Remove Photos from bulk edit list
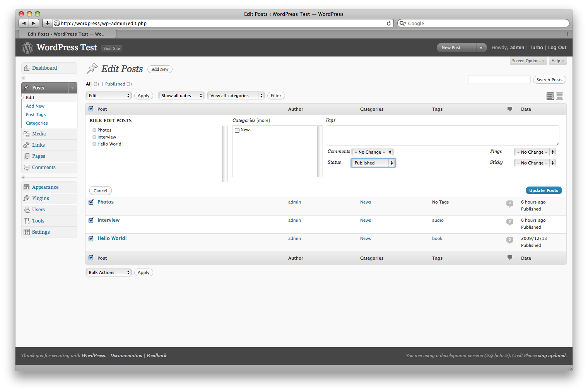588x392 pixels. (x=94, y=130)
